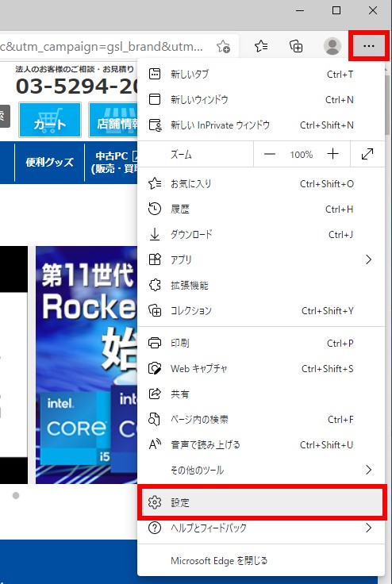
Task: Click the phone number 03-5294 text
Action: pyautogui.click(x=76, y=86)
